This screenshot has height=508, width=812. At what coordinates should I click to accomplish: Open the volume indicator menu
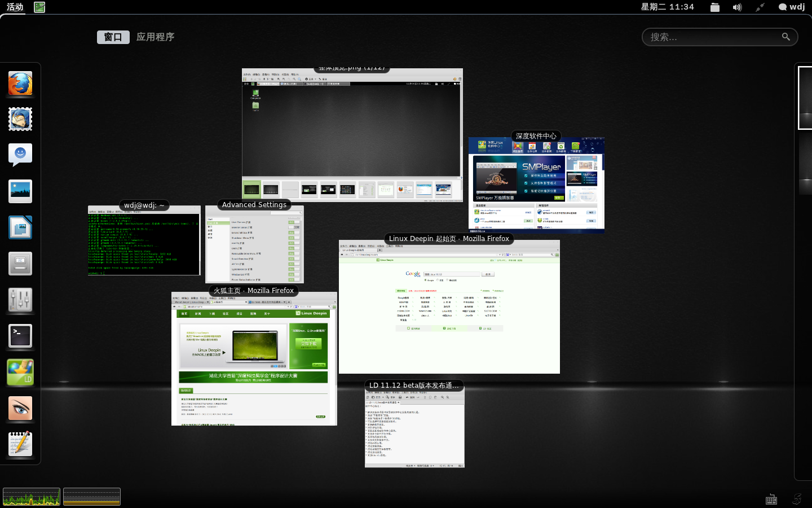point(737,7)
